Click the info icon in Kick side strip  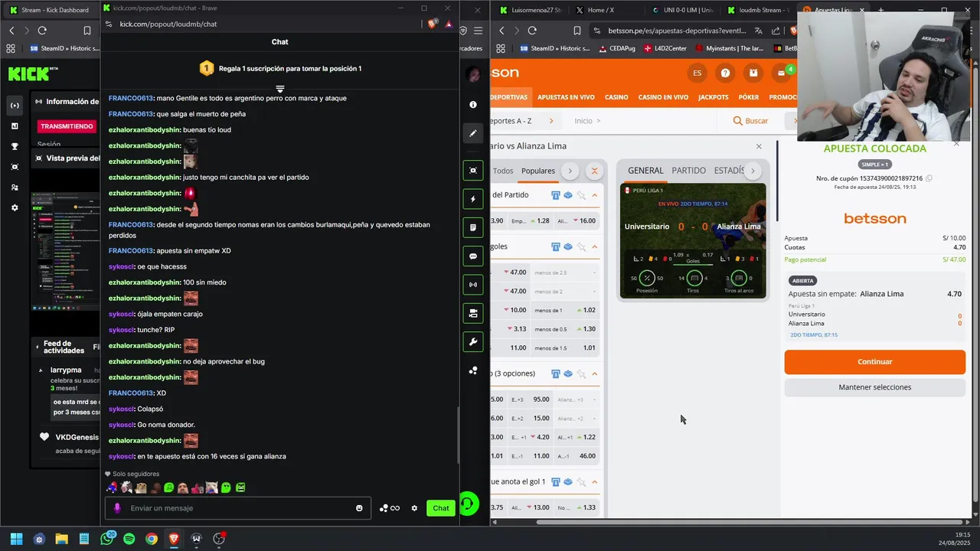click(473, 104)
